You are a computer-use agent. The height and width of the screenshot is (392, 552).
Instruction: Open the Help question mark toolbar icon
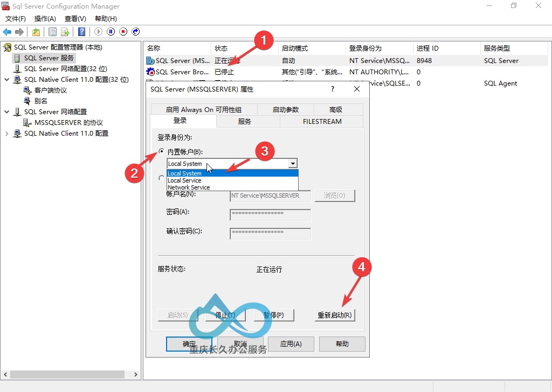point(82,32)
